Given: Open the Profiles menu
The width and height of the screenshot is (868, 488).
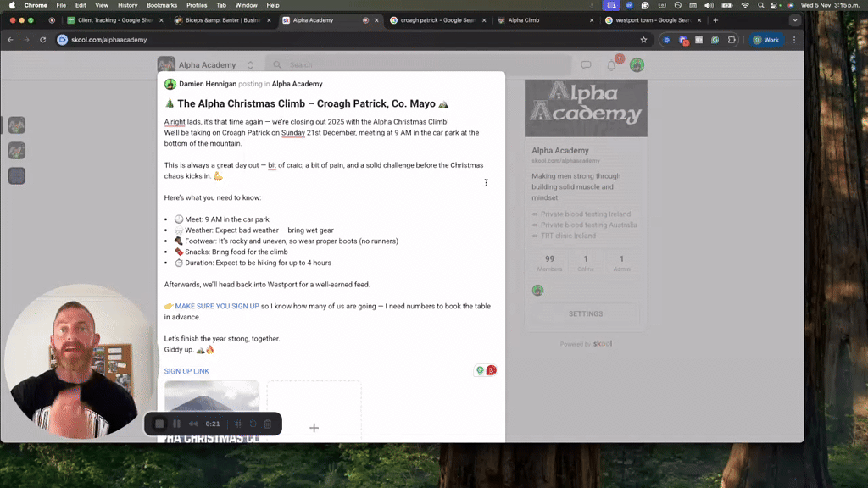Looking at the screenshot, I should pos(197,5).
